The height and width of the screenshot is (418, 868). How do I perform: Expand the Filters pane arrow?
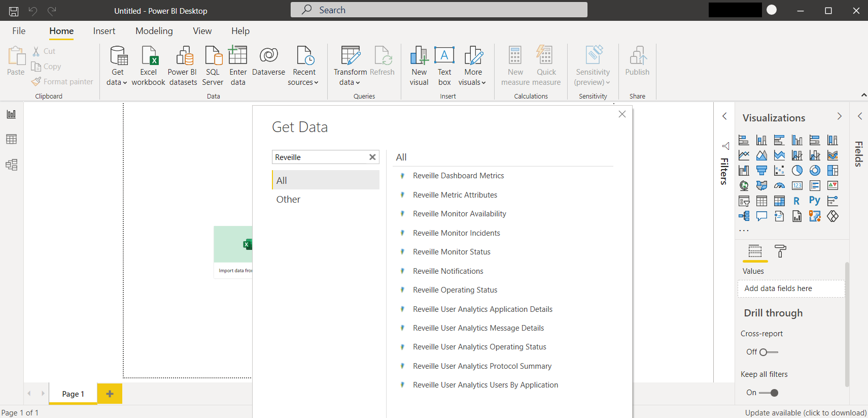tap(724, 116)
